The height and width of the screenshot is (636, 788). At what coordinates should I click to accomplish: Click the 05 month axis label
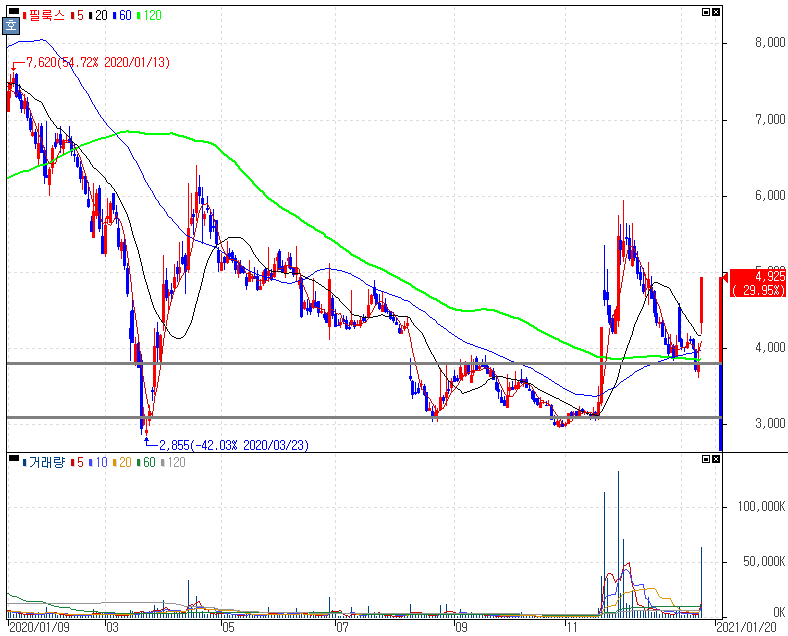228,627
